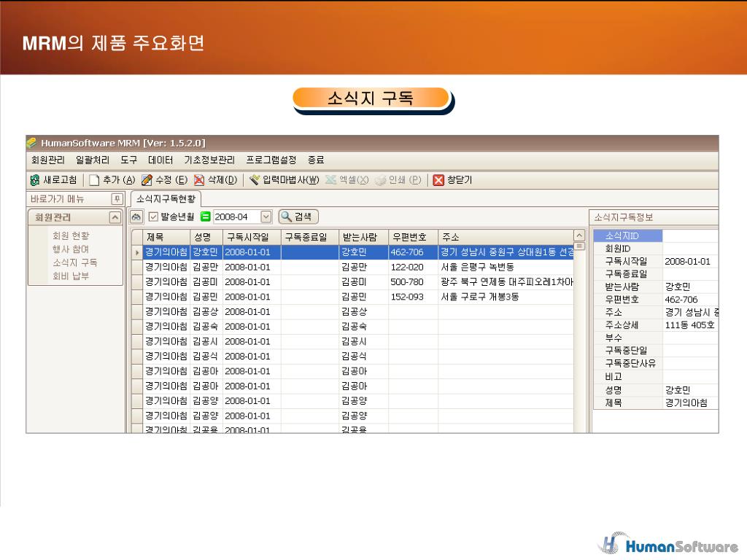Open the 입력마법사(W) wizard icon
This screenshot has width=747, height=560.
(x=255, y=180)
